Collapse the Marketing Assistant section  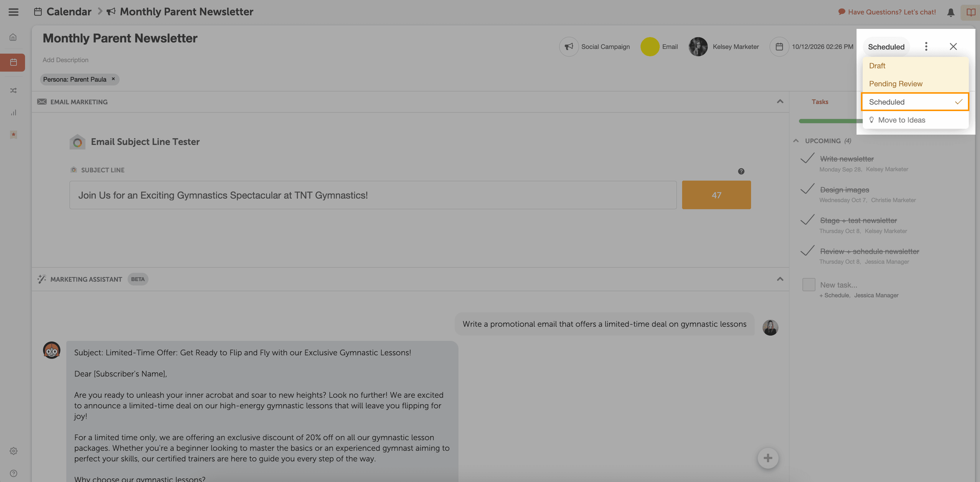[780, 279]
